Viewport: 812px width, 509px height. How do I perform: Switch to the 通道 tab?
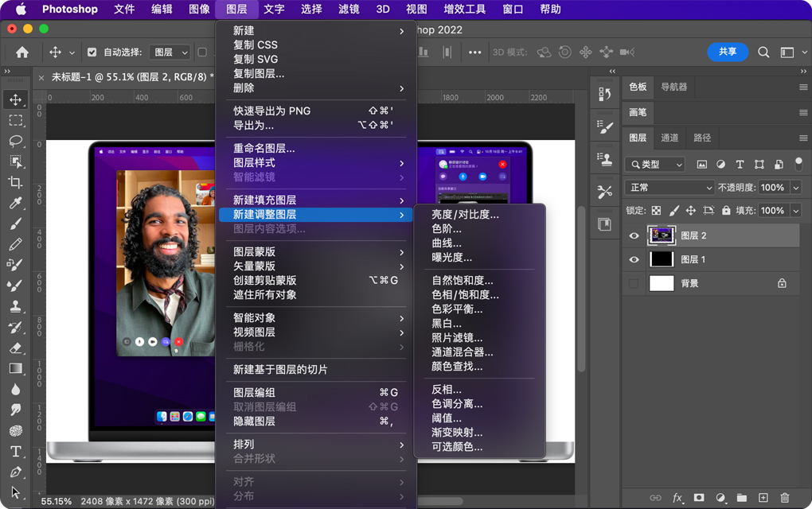tap(670, 138)
